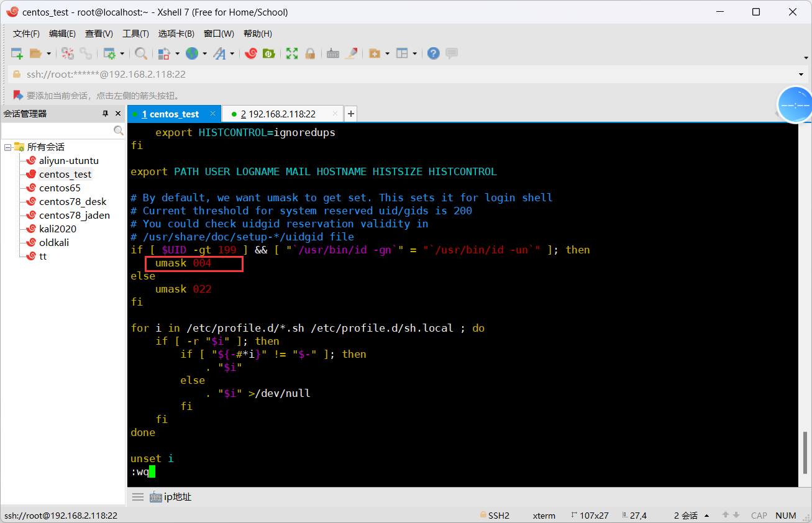This screenshot has width=812, height=523.
Task: Click the Help question-mark icon
Action: point(433,53)
